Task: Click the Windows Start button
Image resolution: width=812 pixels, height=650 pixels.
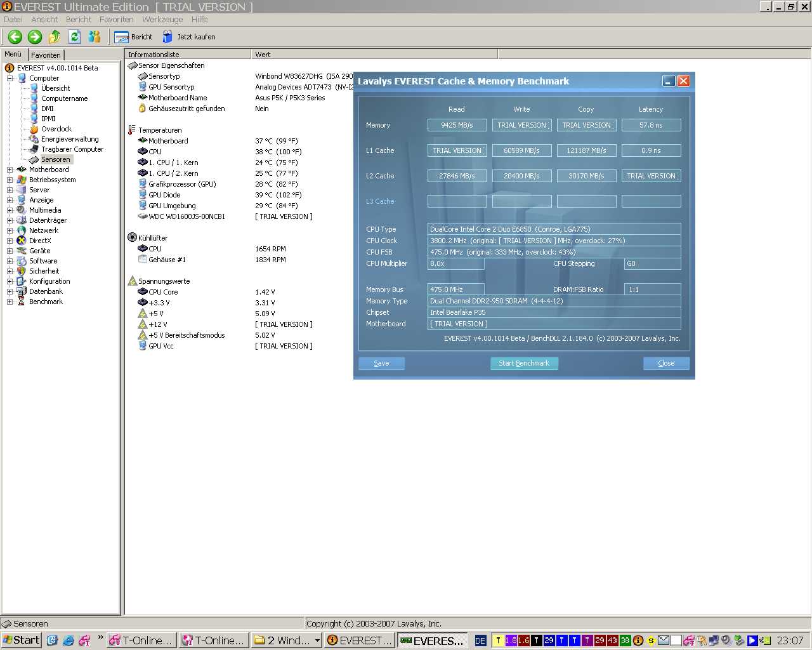Action: pyautogui.click(x=22, y=640)
